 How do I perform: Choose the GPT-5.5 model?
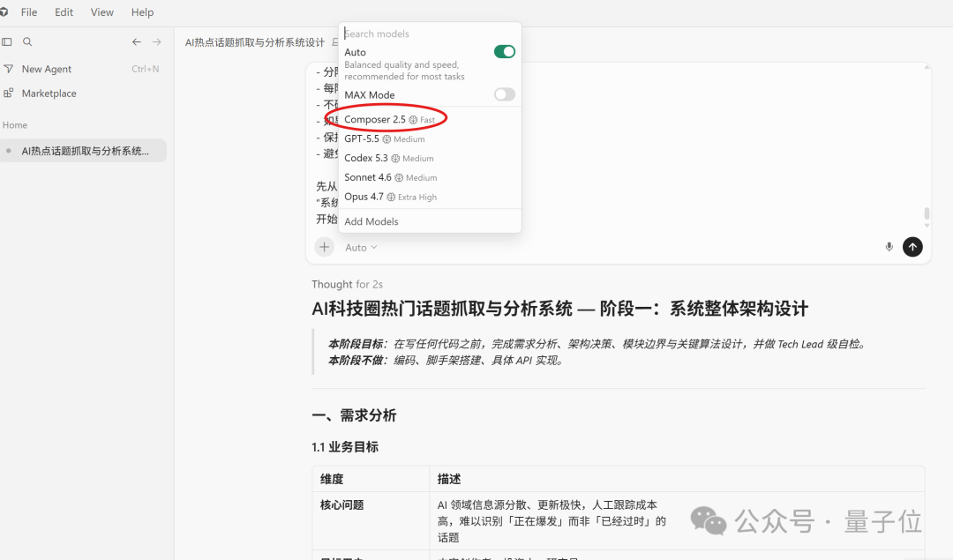click(x=430, y=139)
